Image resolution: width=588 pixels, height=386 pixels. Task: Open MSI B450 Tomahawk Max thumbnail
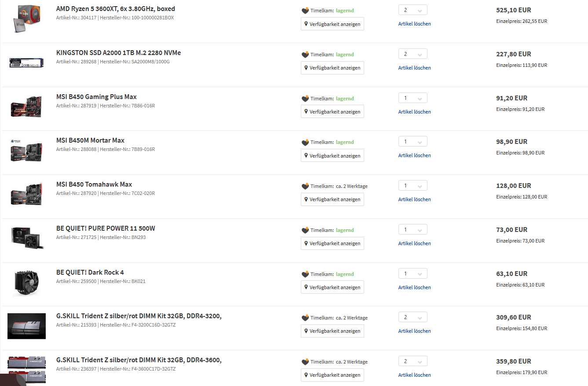[27, 194]
